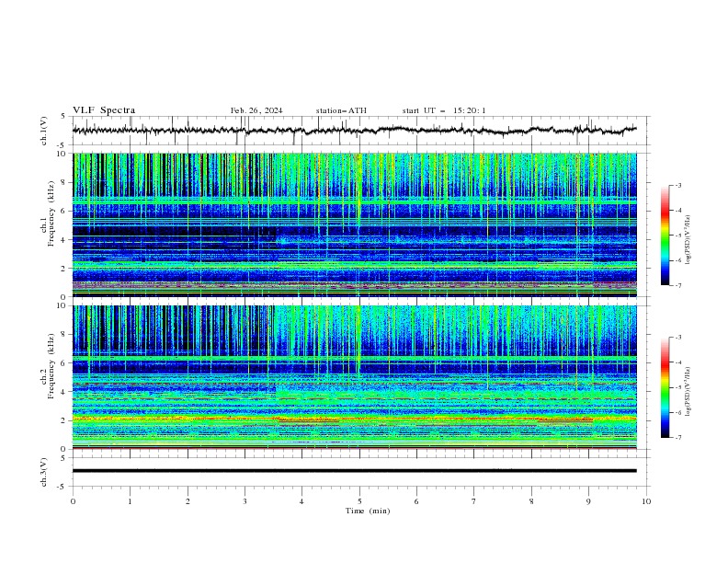The image size is (728, 563).
Task: Click the "-3" label on ch.2 colorbar
Action: [x=678, y=338]
